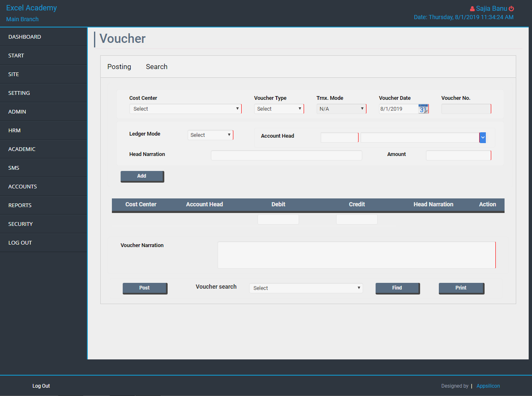This screenshot has width=532, height=396.
Task: Go to REPORTS in the sidebar
Action: (x=20, y=205)
